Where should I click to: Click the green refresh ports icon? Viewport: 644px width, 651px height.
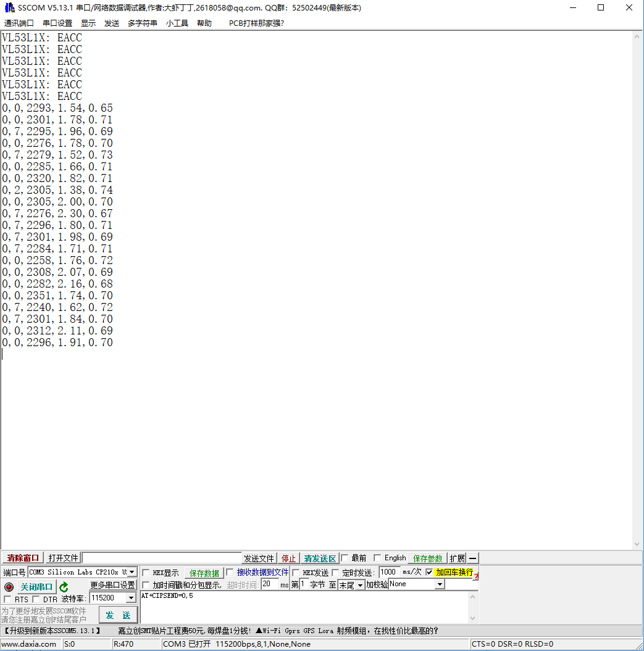[64, 587]
